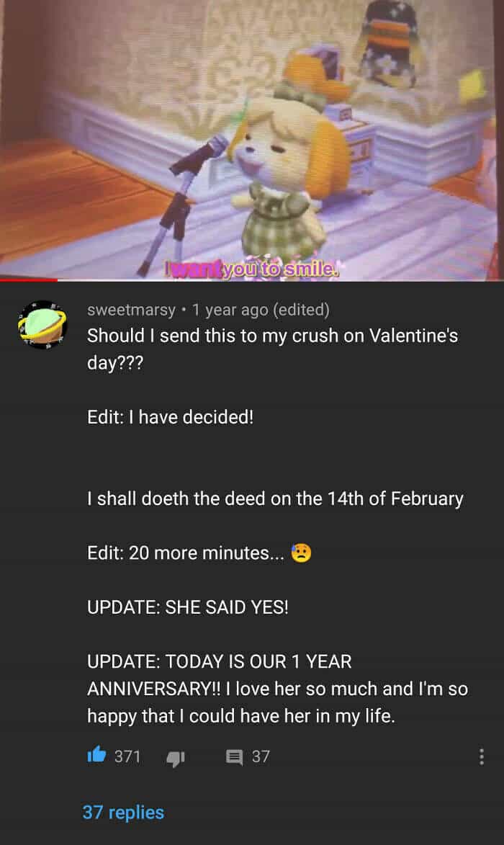Click the unplayed portion of the video timeline

click(x=281, y=280)
